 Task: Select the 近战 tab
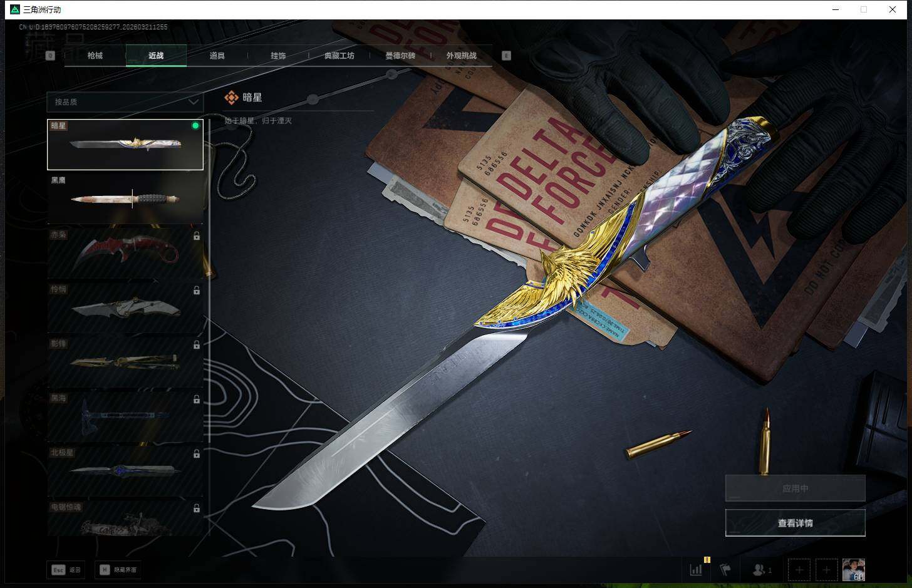(x=156, y=56)
